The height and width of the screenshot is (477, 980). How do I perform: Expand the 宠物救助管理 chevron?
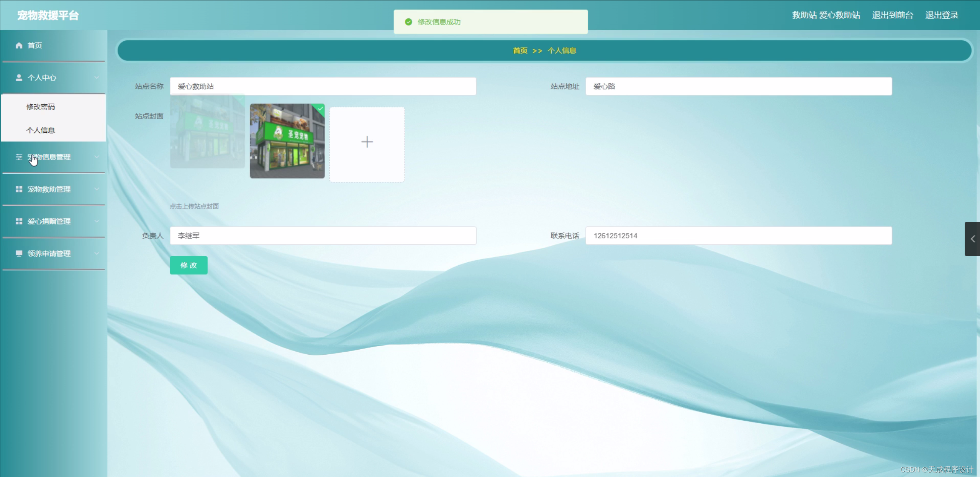97,189
